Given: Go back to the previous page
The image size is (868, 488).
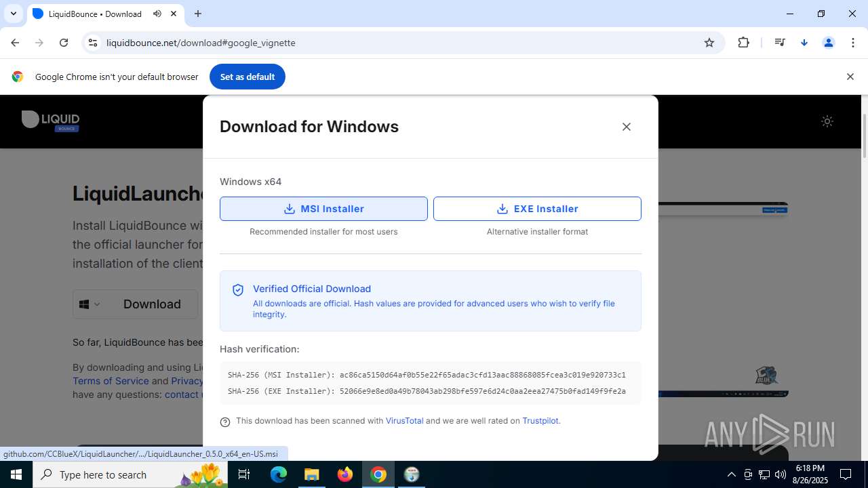Looking at the screenshot, I should point(15,43).
